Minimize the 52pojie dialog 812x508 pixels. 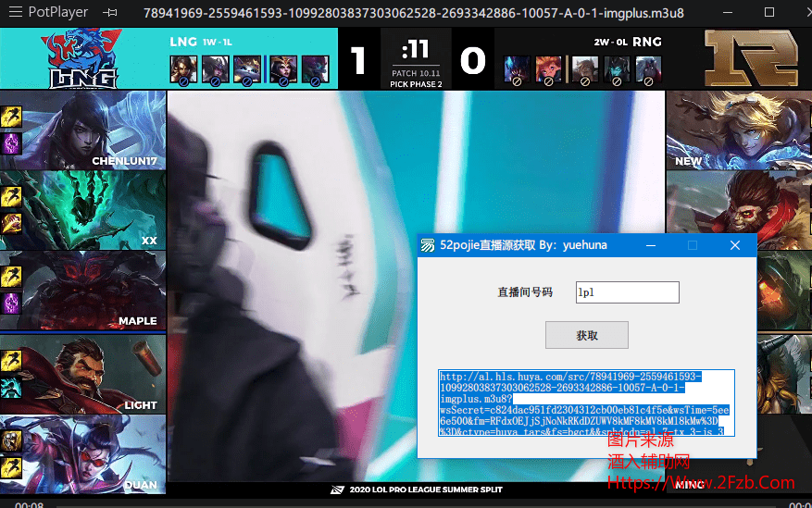(651, 245)
